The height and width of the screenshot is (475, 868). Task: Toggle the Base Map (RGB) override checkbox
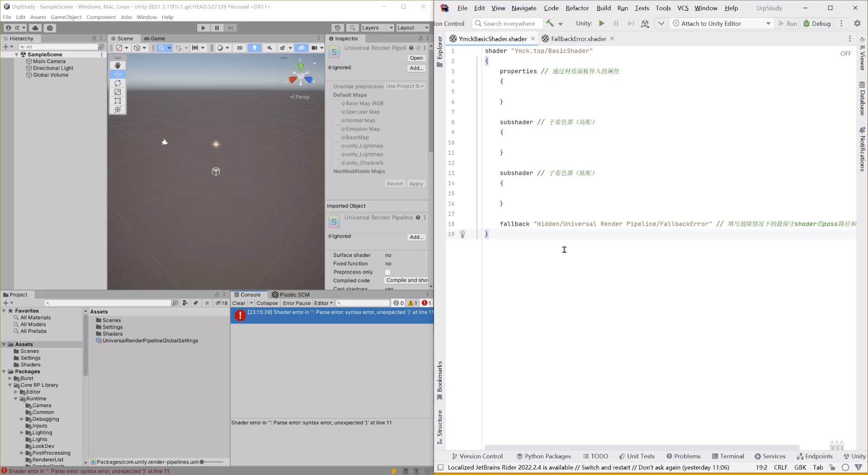click(x=337, y=103)
